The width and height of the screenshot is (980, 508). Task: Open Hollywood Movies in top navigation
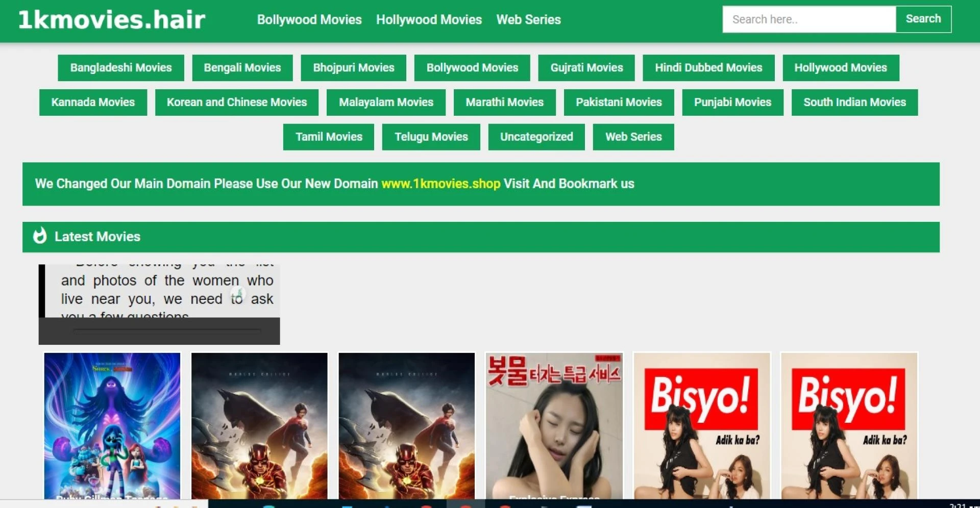pyautogui.click(x=429, y=19)
